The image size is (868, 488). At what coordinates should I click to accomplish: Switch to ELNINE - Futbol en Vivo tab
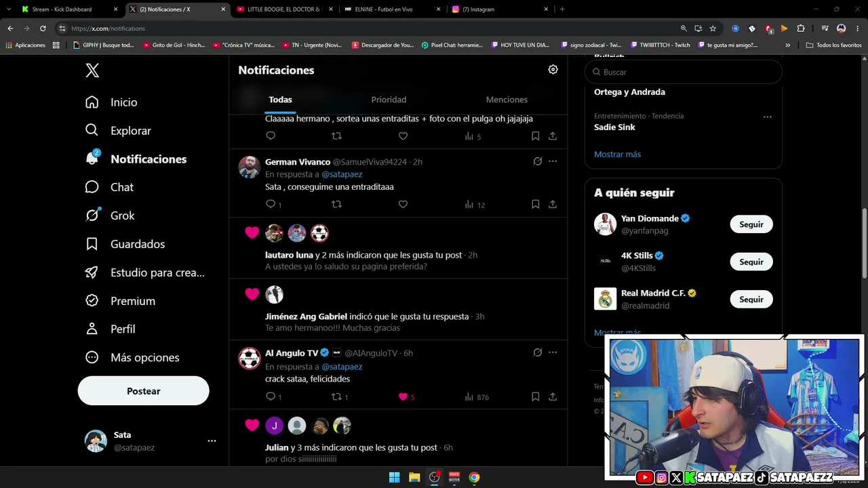pos(392,9)
